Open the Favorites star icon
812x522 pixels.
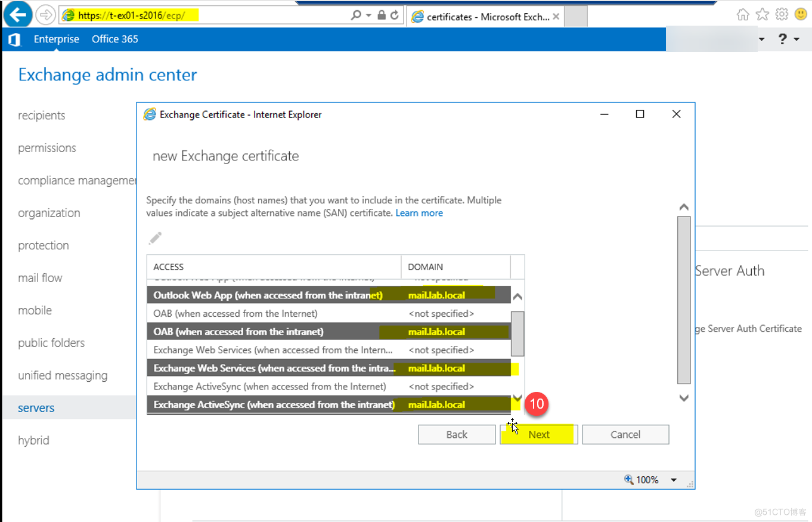[762, 14]
